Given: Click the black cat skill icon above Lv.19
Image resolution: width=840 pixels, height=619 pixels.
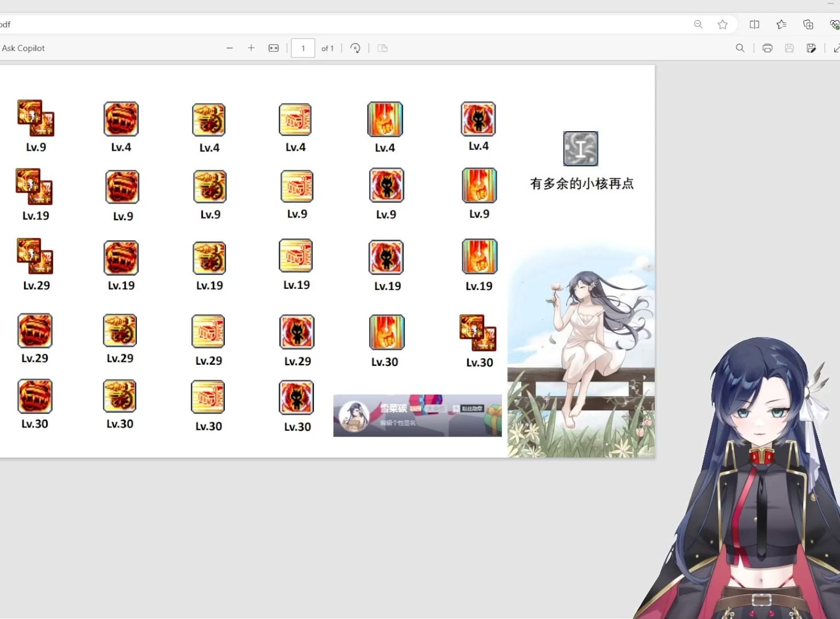Looking at the screenshot, I should (x=386, y=257).
